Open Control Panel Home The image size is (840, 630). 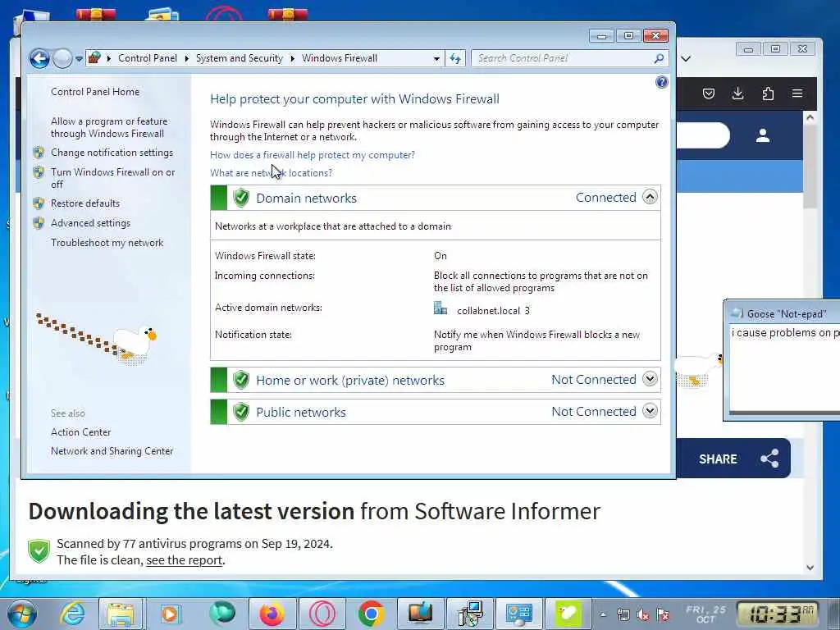click(x=95, y=92)
